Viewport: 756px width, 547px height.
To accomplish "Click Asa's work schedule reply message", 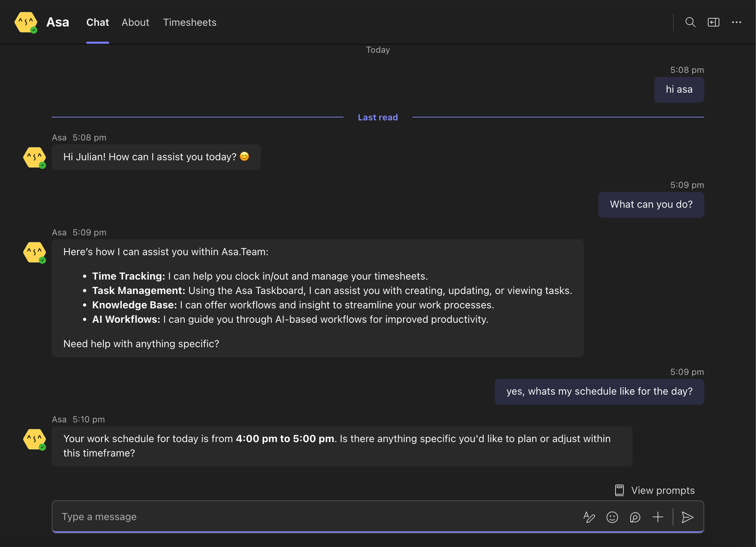I will 342,446.
